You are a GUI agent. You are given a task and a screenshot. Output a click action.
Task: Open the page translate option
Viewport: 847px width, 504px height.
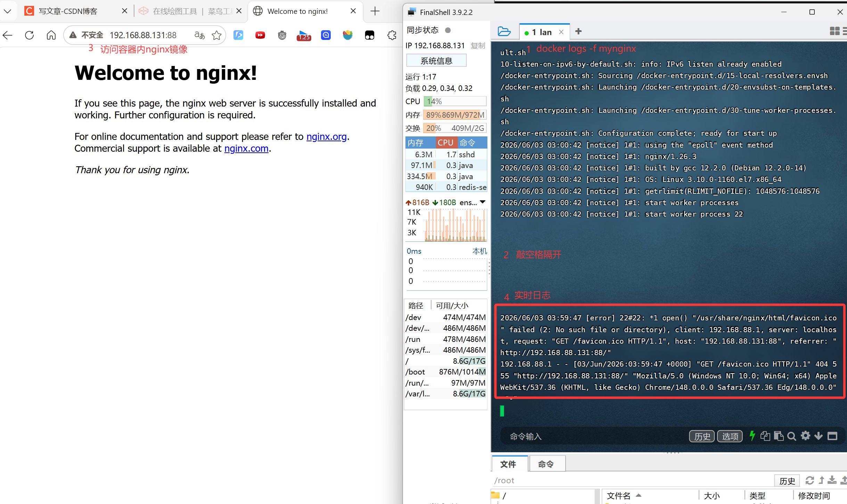(199, 35)
